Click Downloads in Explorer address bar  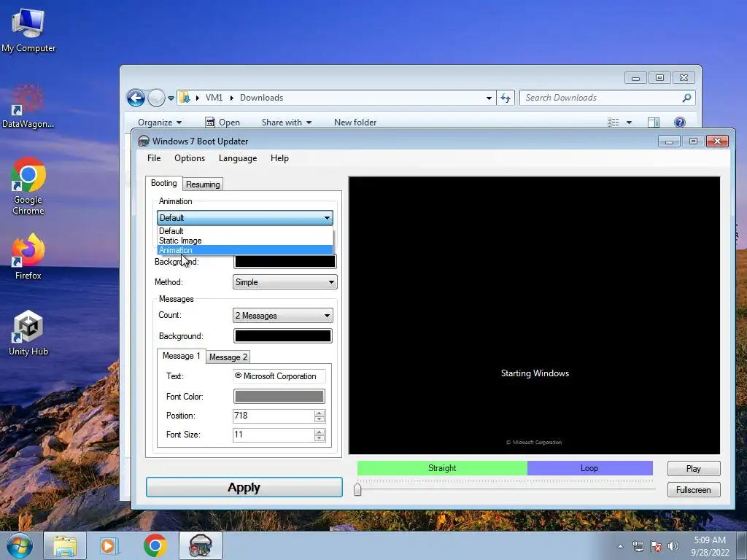point(262,98)
